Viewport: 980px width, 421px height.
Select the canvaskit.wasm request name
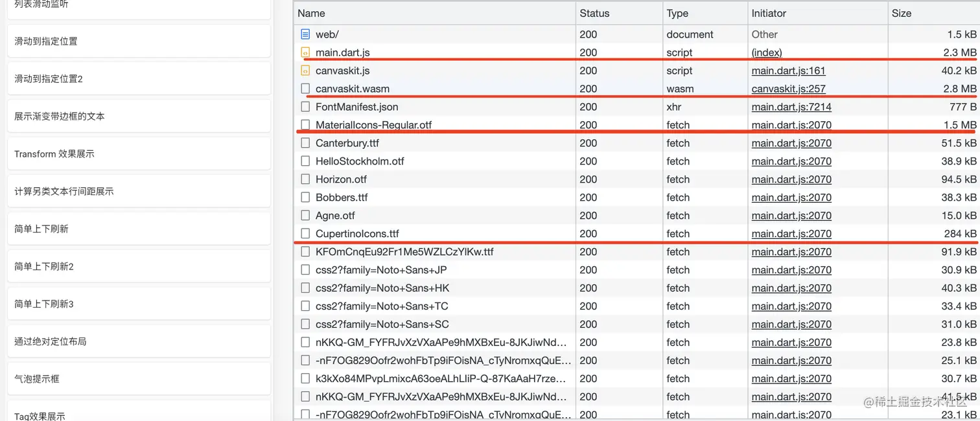coord(353,89)
